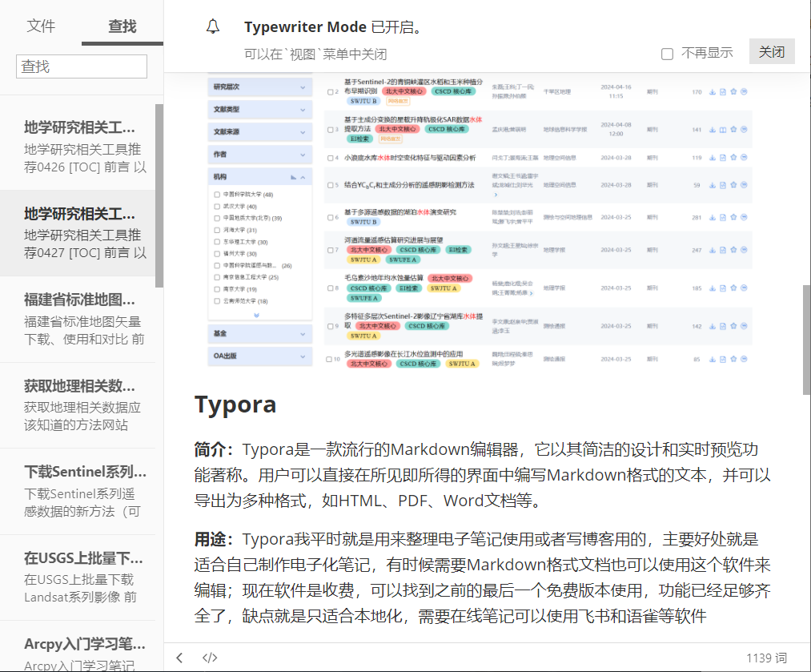The image size is (811, 672).
Task: Click the document vertical scrollbar
Action: [807, 340]
